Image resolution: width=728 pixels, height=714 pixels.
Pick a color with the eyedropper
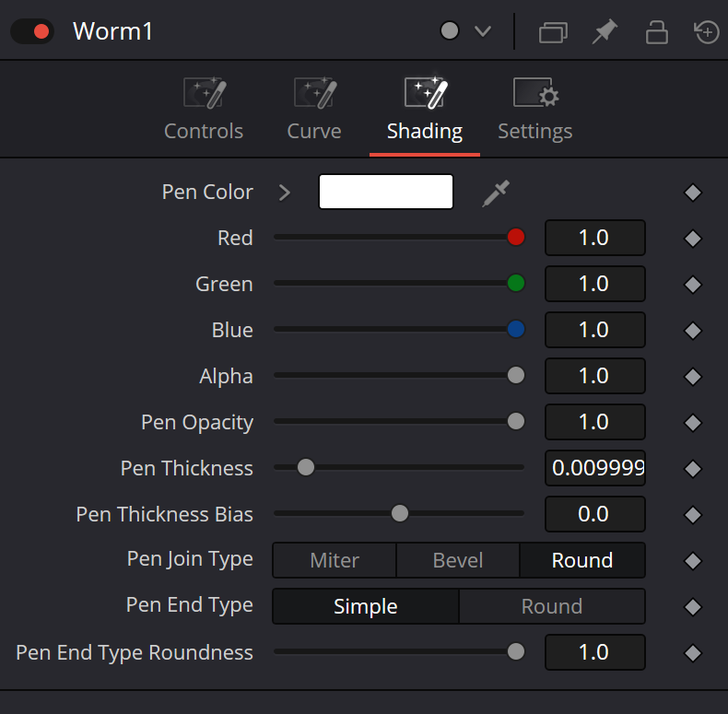click(x=496, y=193)
